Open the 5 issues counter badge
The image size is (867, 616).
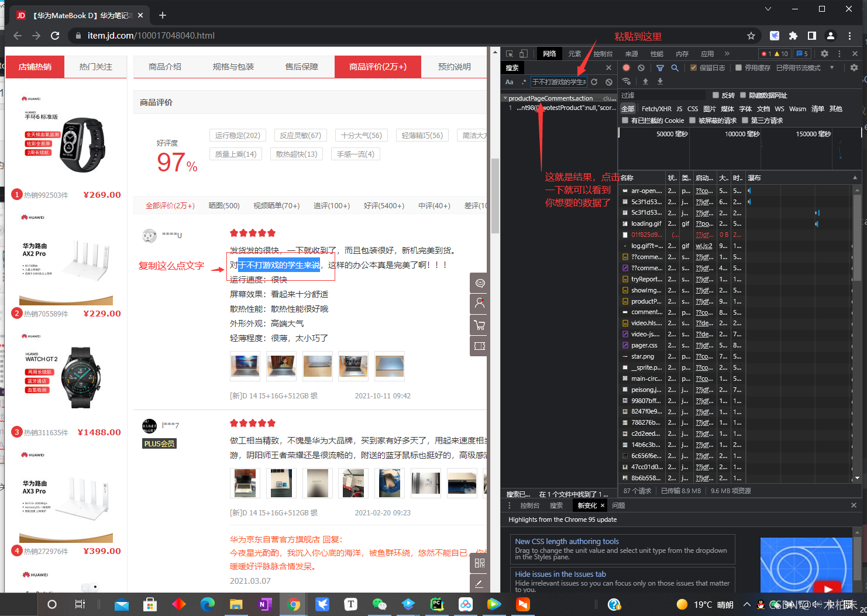point(802,53)
